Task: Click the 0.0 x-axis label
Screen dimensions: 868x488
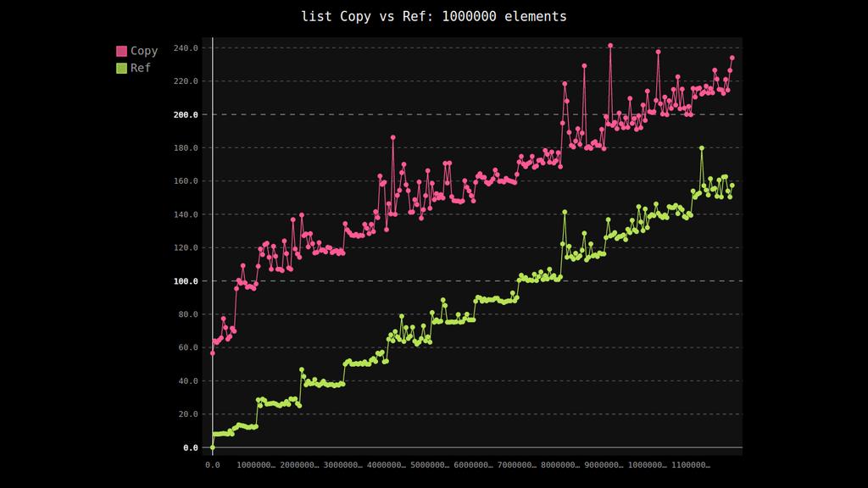Action: (x=213, y=465)
